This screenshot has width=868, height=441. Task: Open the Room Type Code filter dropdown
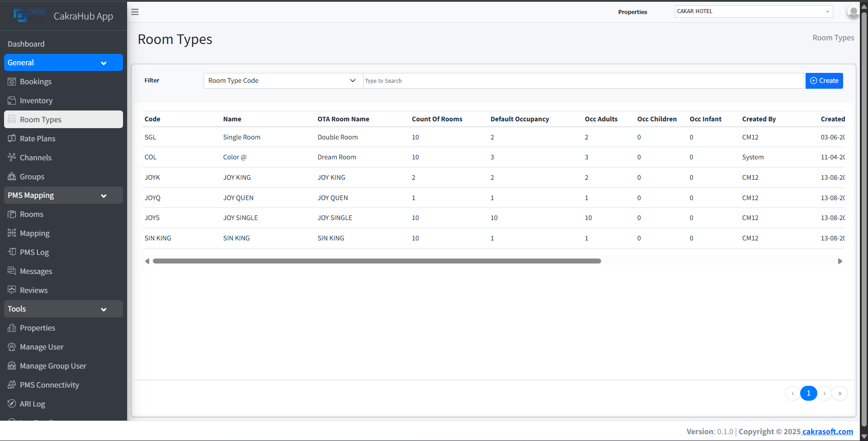pyautogui.click(x=283, y=81)
